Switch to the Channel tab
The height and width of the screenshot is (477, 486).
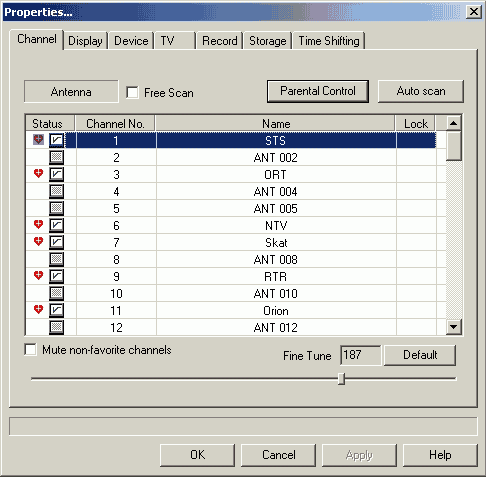tap(37, 39)
